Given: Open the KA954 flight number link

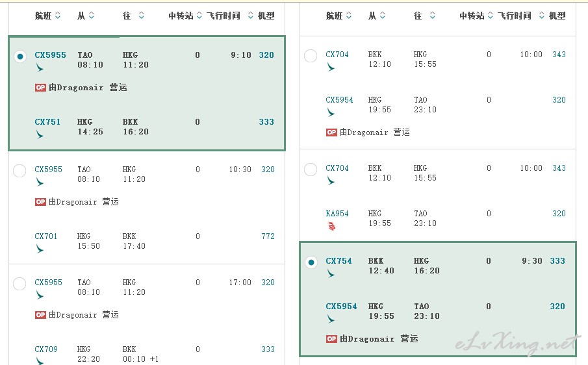Looking at the screenshot, I should [337, 214].
